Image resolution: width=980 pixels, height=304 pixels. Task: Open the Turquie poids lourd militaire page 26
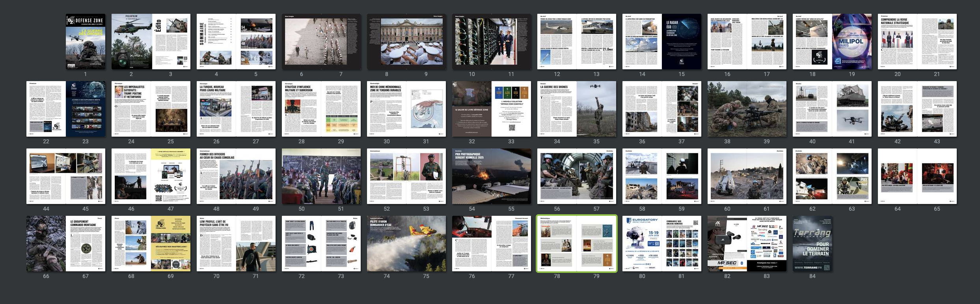(x=216, y=109)
